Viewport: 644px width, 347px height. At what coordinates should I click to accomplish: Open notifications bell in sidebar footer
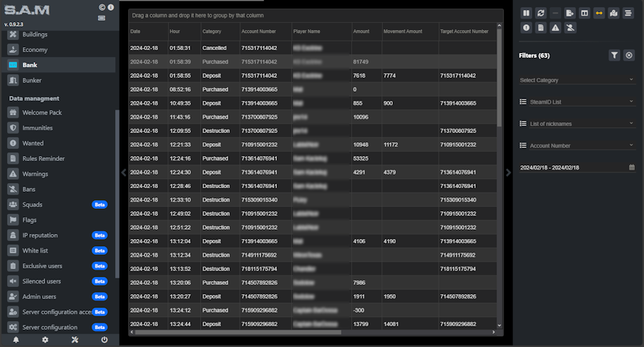click(x=16, y=340)
